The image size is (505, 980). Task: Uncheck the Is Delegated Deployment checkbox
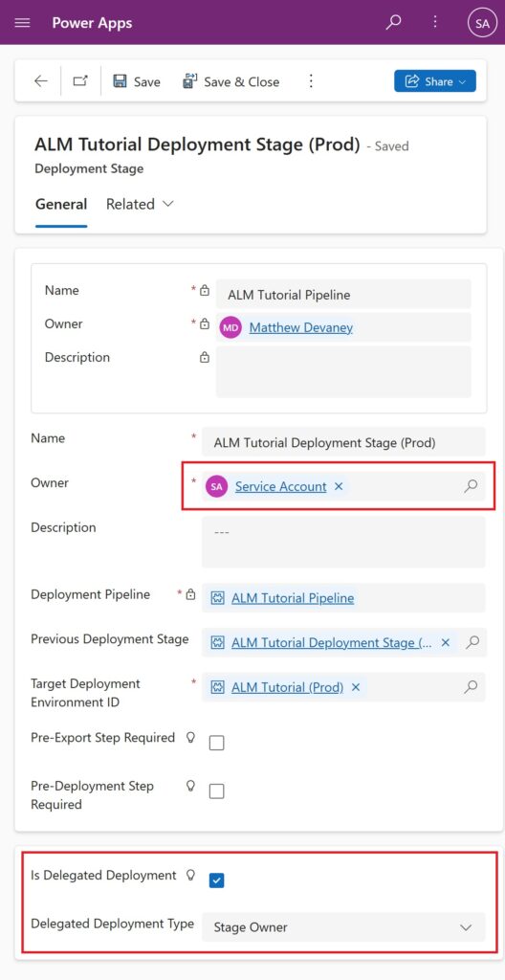click(217, 880)
